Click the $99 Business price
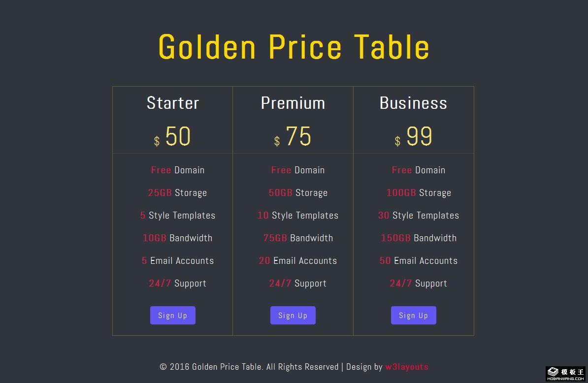Viewport: 588px width, 383px height. (413, 137)
